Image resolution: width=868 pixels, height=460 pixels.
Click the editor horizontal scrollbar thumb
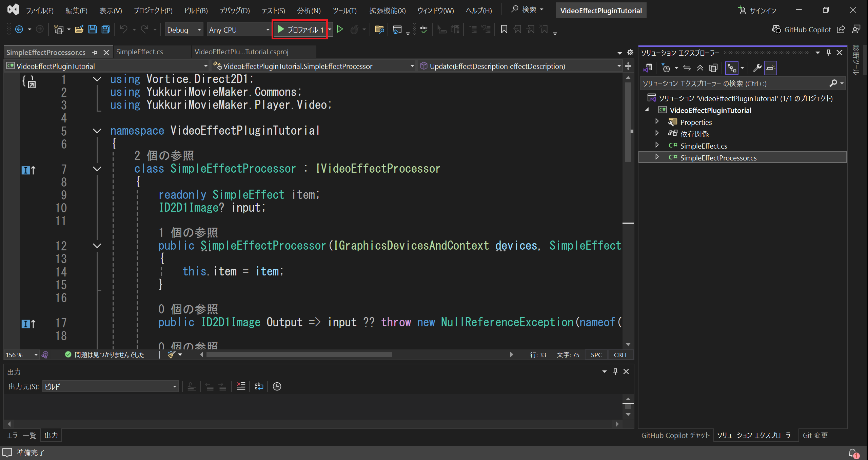coord(299,355)
